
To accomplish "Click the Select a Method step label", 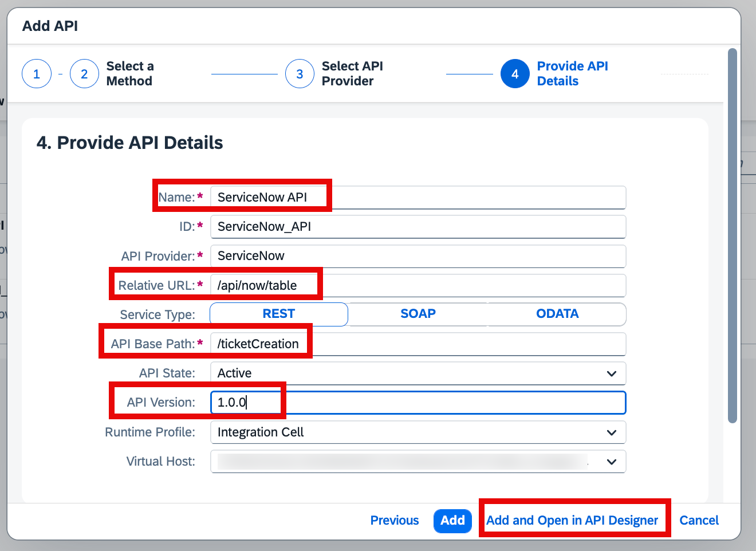I will (130, 73).
